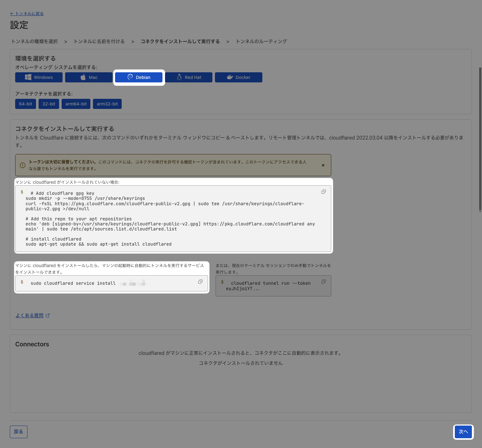Click the 戻る back button
482x448 pixels.
(x=19, y=432)
